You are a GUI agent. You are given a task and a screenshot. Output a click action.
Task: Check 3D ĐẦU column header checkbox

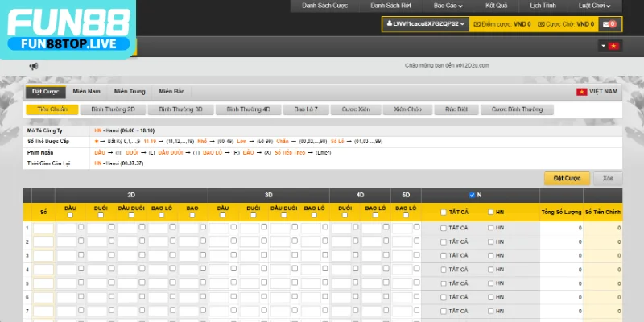point(223,215)
